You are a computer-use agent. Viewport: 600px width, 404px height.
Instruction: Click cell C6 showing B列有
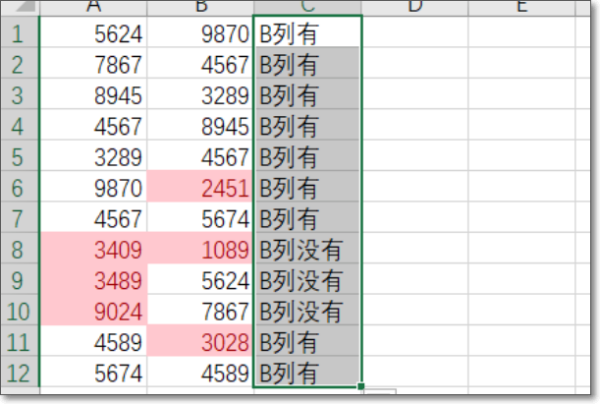click(307, 187)
